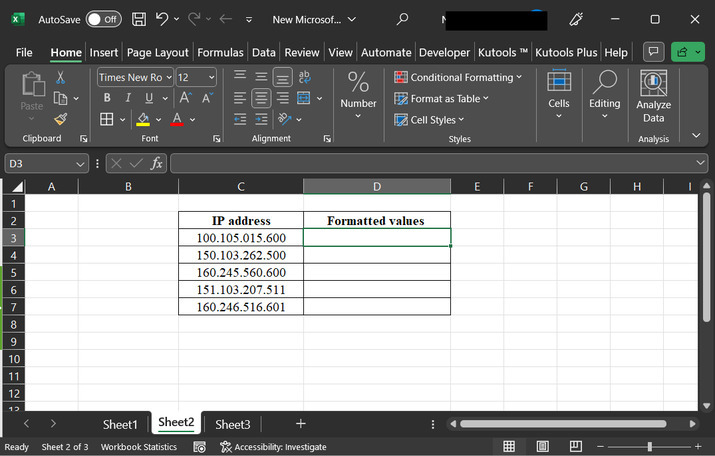Click the Format Painter brush icon
Image resolution: width=715 pixels, height=456 pixels.
click(x=60, y=119)
